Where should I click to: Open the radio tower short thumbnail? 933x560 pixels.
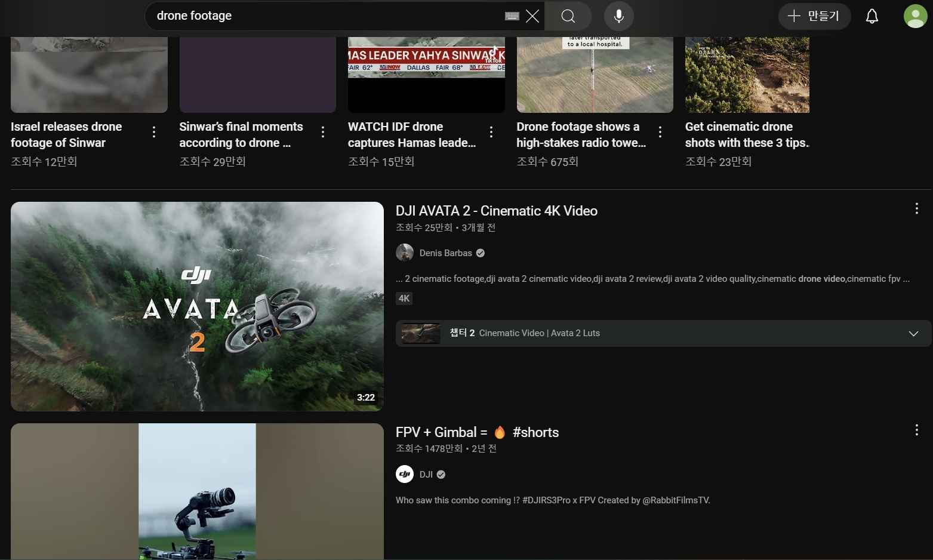point(595,75)
